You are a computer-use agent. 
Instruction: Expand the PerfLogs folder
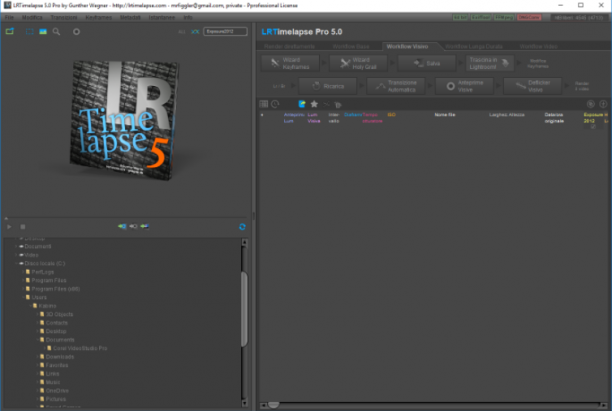23,272
